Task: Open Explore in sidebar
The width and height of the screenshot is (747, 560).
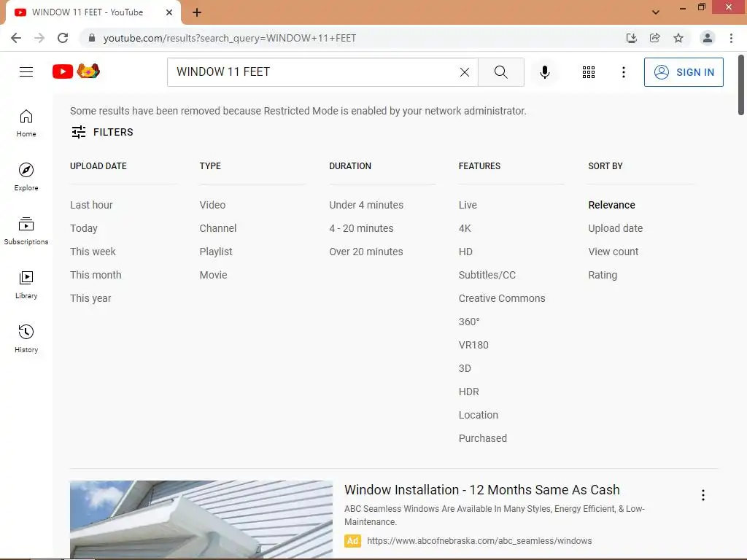Action: coord(26,177)
